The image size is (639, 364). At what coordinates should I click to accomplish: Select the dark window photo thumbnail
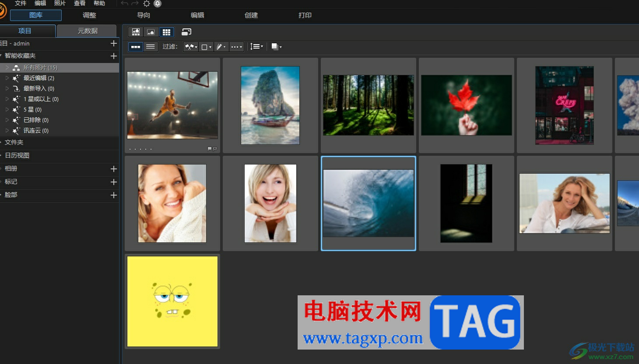coord(467,203)
